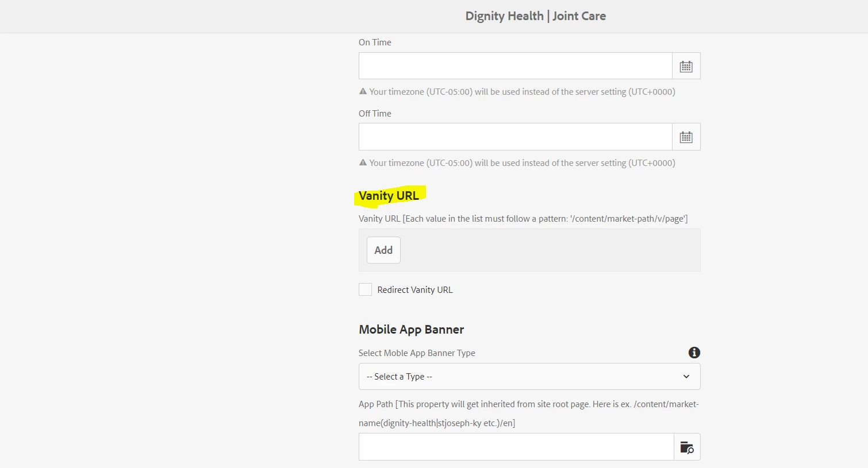Click the Vanity URL section heading

tap(389, 196)
